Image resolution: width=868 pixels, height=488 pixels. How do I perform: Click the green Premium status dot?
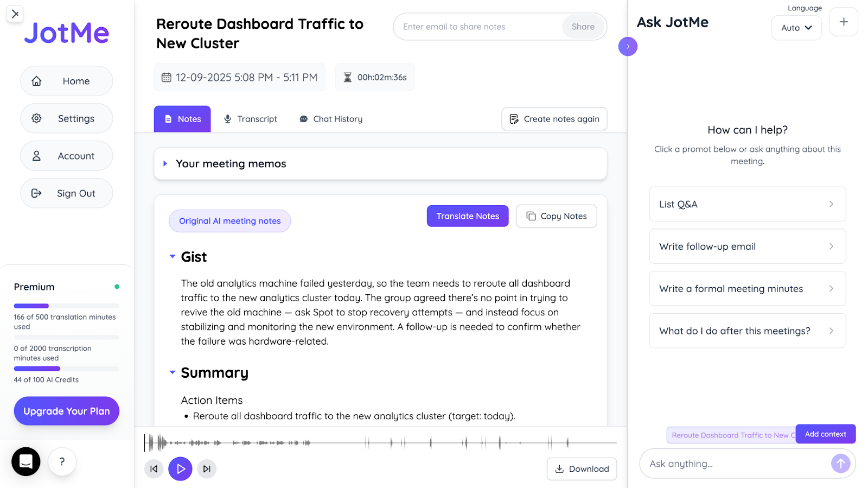[x=117, y=287]
